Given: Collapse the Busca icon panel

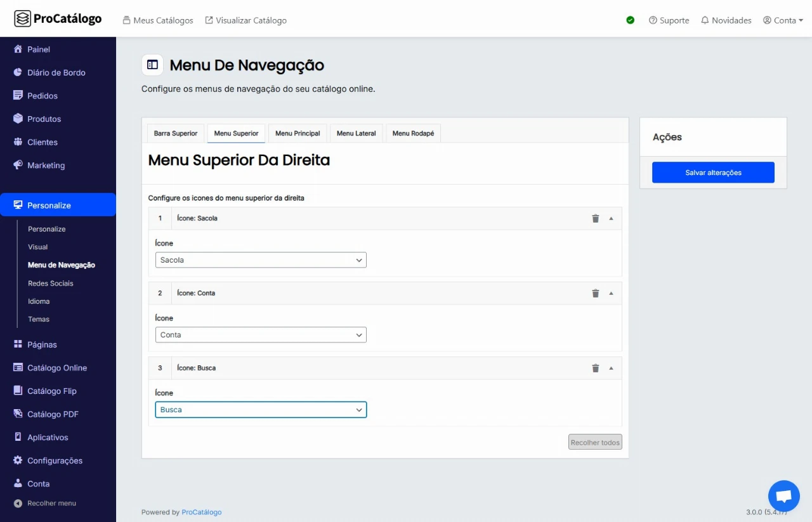Looking at the screenshot, I should pos(611,368).
